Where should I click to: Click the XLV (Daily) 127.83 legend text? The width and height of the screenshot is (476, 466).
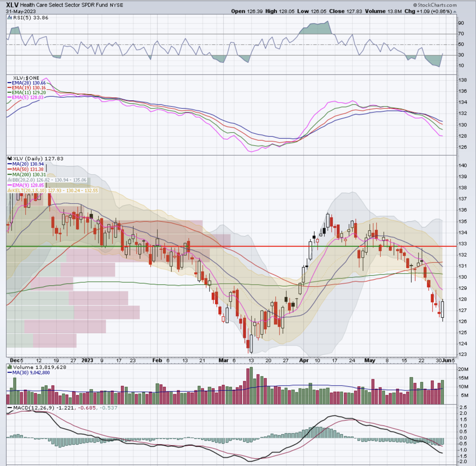[x=38, y=159]
